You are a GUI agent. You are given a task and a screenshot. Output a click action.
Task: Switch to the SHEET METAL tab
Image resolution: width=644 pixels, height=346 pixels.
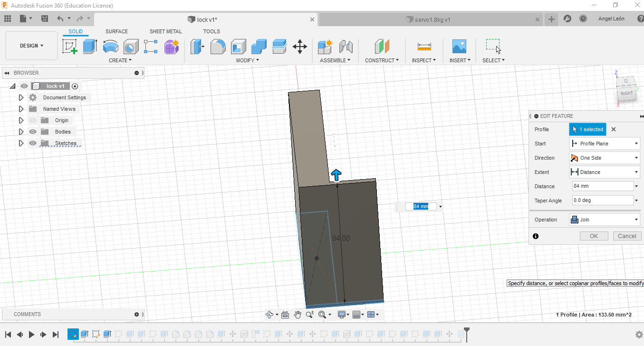point(165,31)
